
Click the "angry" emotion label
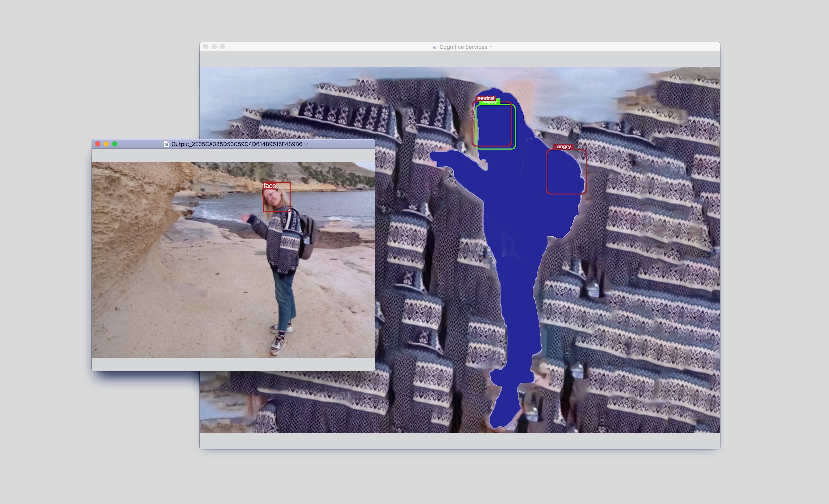tap(564, 147)
